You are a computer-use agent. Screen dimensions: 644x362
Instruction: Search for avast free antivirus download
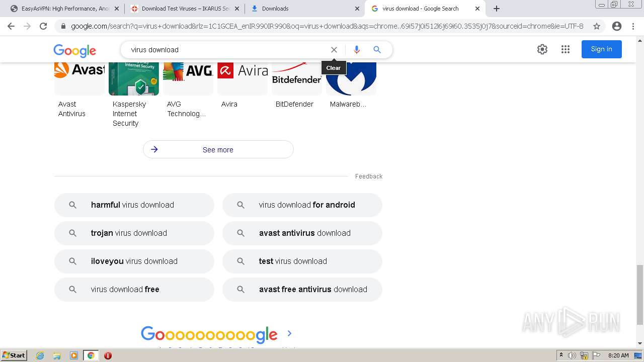click(x=302, y=290)
